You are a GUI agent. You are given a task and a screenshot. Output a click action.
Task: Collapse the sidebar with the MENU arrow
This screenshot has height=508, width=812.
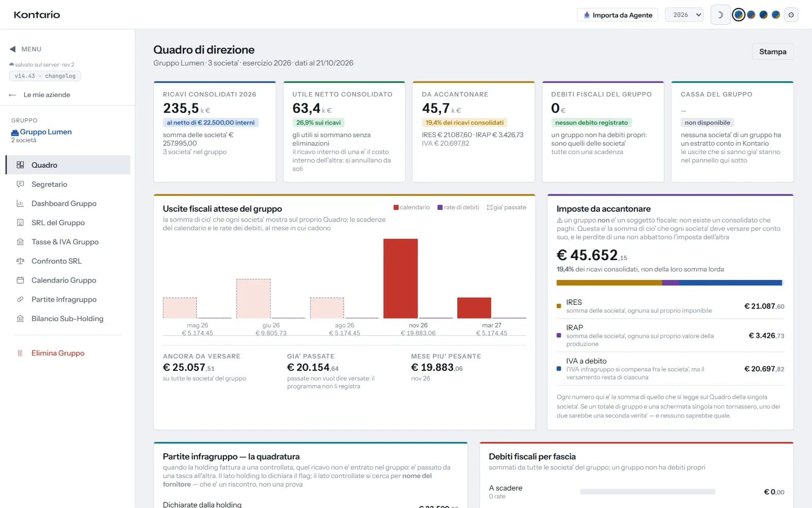13,49
